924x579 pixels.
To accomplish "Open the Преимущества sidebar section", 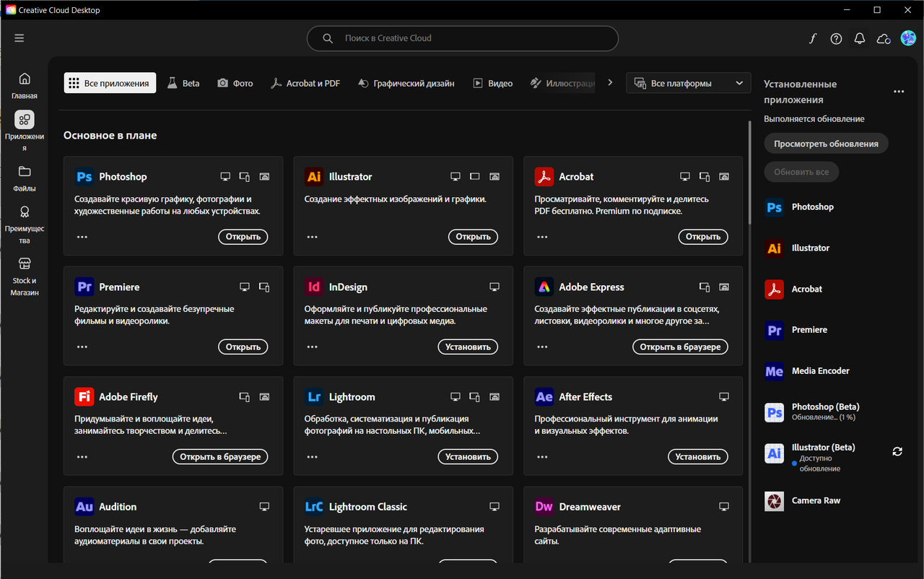I will click(25, 225).
